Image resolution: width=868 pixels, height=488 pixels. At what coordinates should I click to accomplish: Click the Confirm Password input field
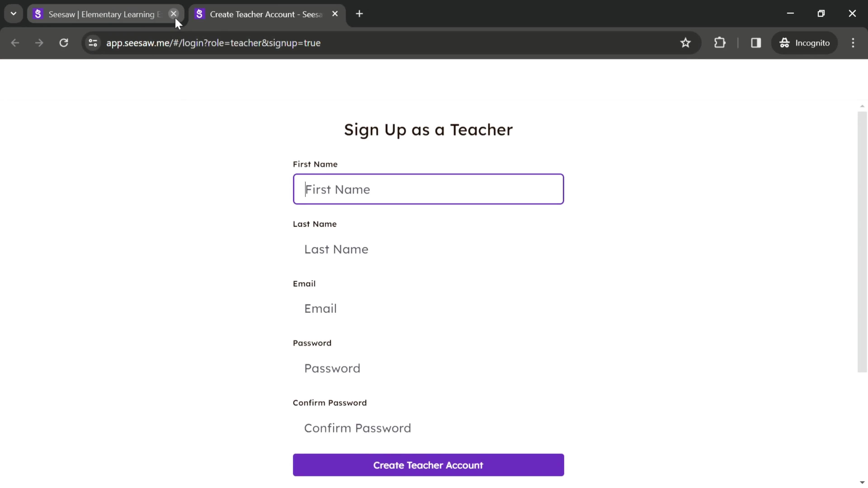428,427
